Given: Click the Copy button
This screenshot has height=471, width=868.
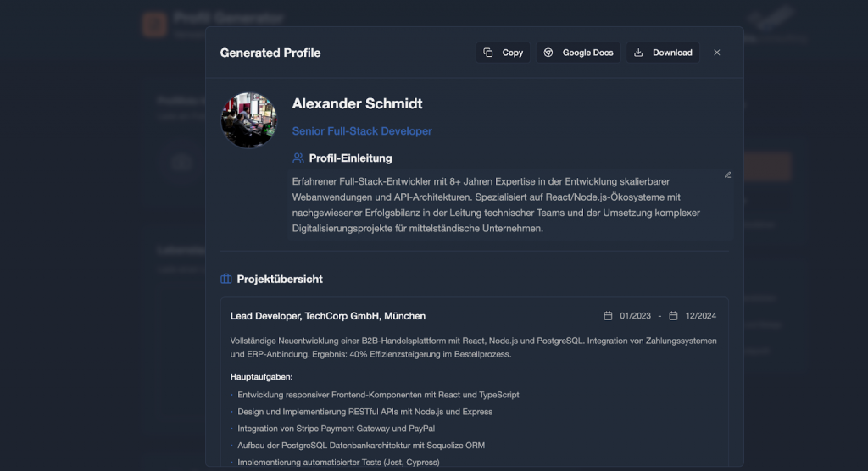Looking at the screenshot, I should point(504,53).
